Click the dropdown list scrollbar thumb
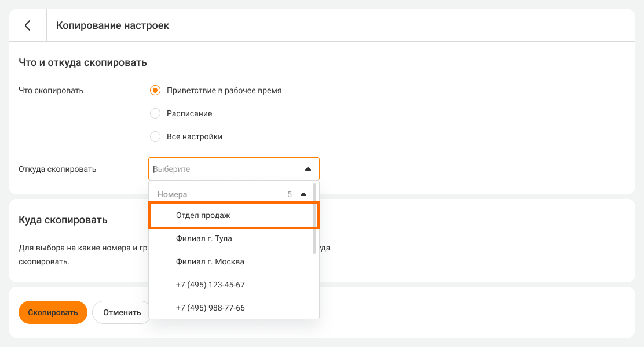Screen dimensions: 644x347 coord(314,217)
